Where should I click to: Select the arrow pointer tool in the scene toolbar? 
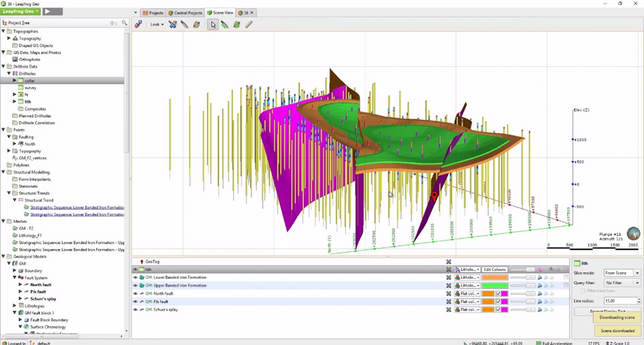pos(213,24)
